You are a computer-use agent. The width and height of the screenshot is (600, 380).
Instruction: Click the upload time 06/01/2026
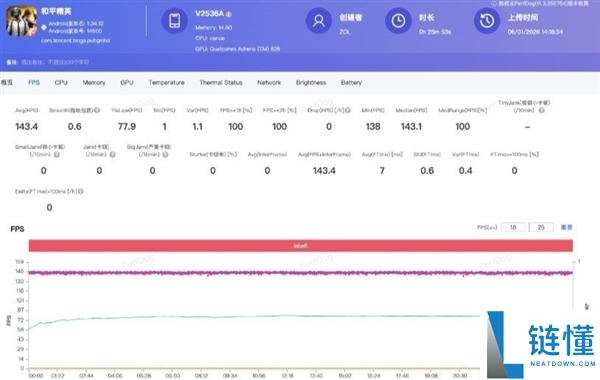[535, 32]
